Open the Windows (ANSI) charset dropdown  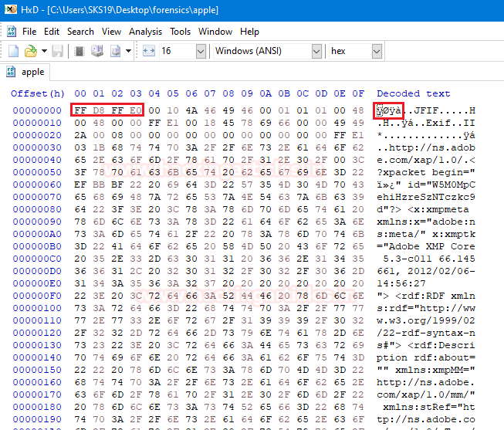tap(316, 51)
